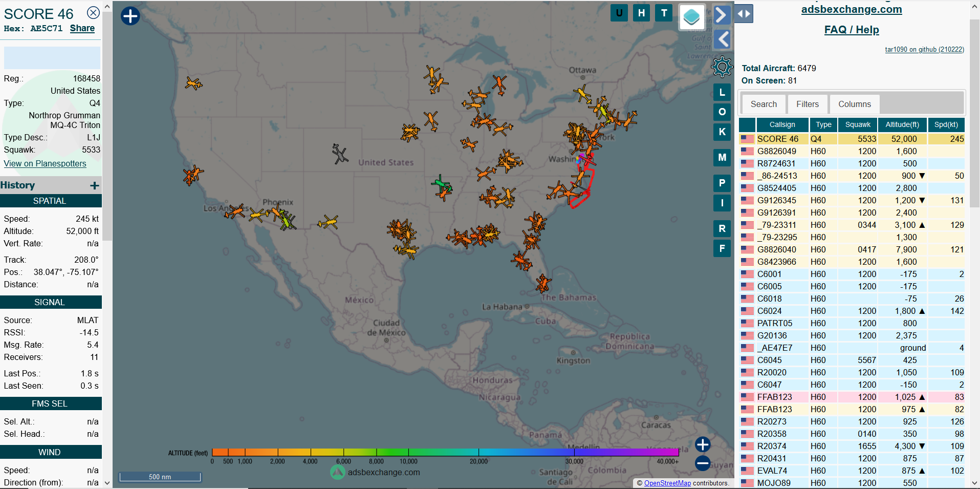The image size is (980, 489).
Task: Open FAQ / Help link
Action: [852, 30]
